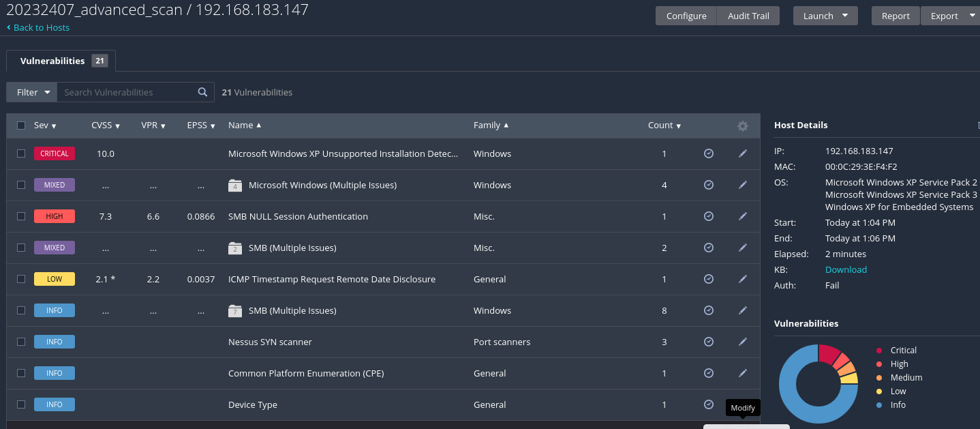Check the Windows XP Unsupported Installation row
The width and height of the screenshot is (980, 429).
pos(21,153)
